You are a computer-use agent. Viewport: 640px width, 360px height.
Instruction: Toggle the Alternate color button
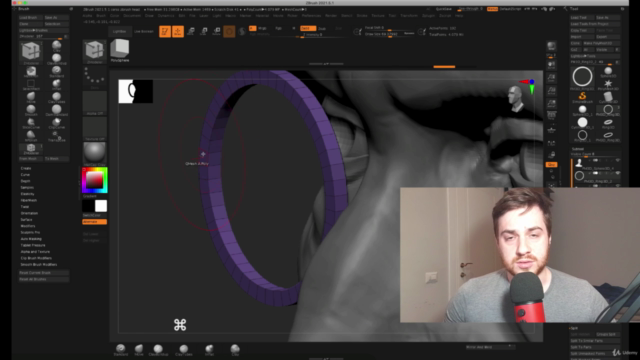[x=94, y=222]
